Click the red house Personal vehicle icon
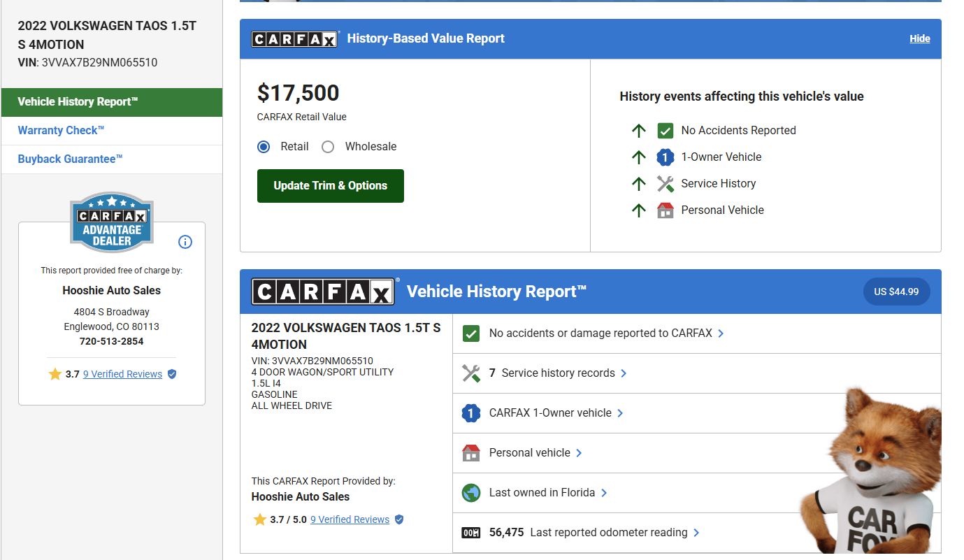 tap(471, 453)
